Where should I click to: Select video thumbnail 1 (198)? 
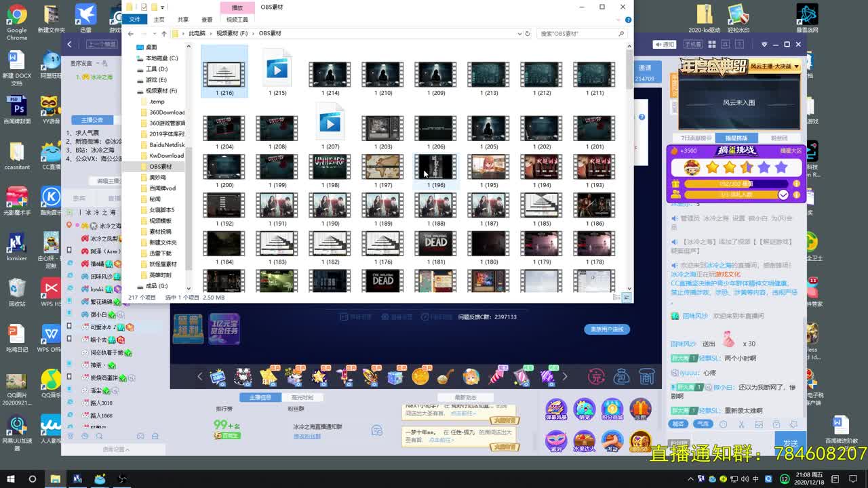pyautogui.click(x=330, y=171)
